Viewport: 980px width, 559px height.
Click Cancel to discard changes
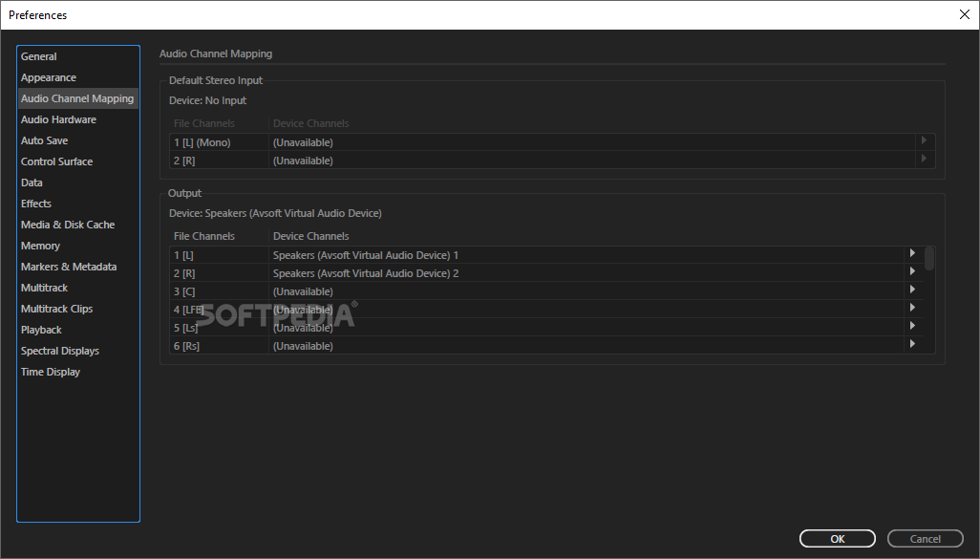925,538
